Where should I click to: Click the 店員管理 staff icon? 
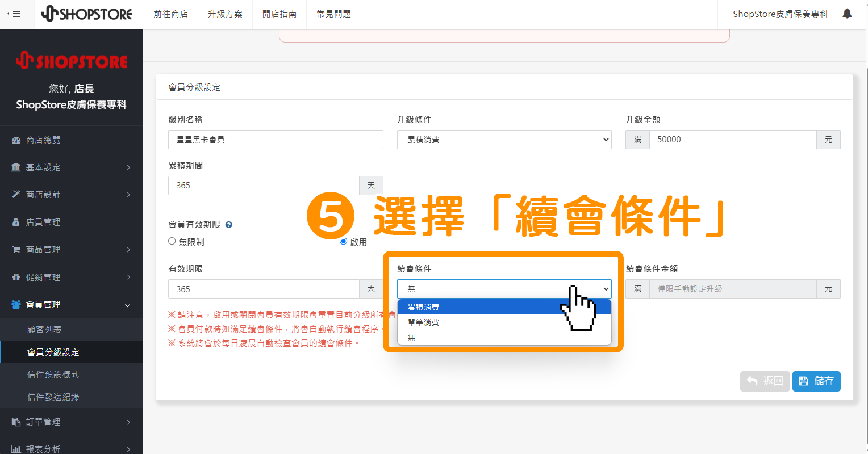point(16,222)
